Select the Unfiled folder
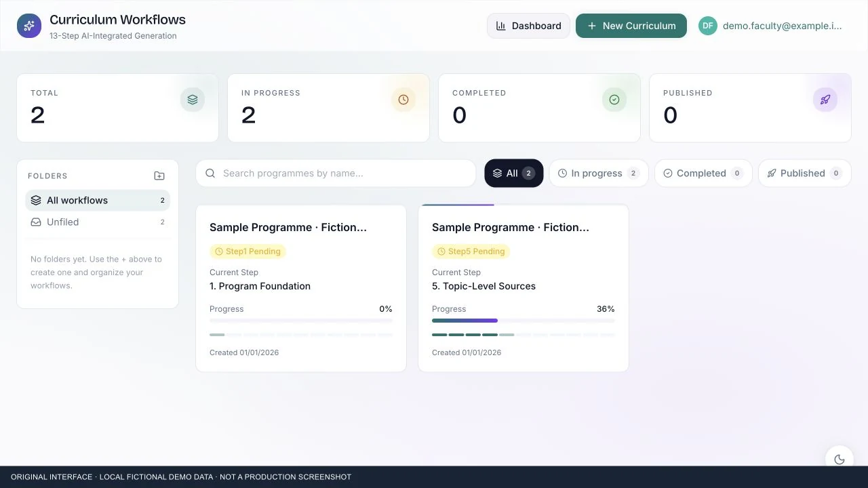This screenshot has height=488, width=868. (98, 222)
